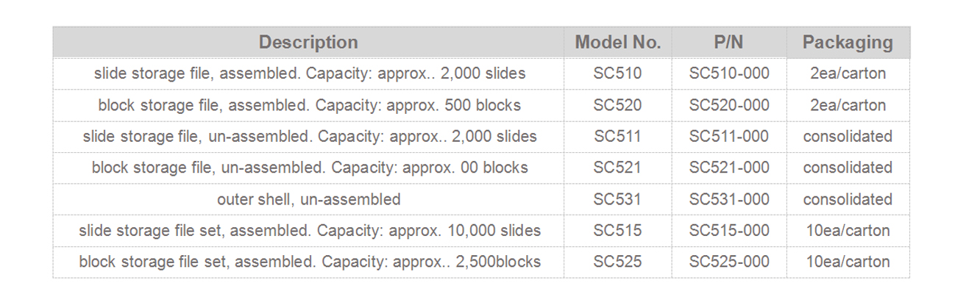980x308 pixels.
Task: Select the 2,500blocks storage set description
Action: tap(310, 262)
